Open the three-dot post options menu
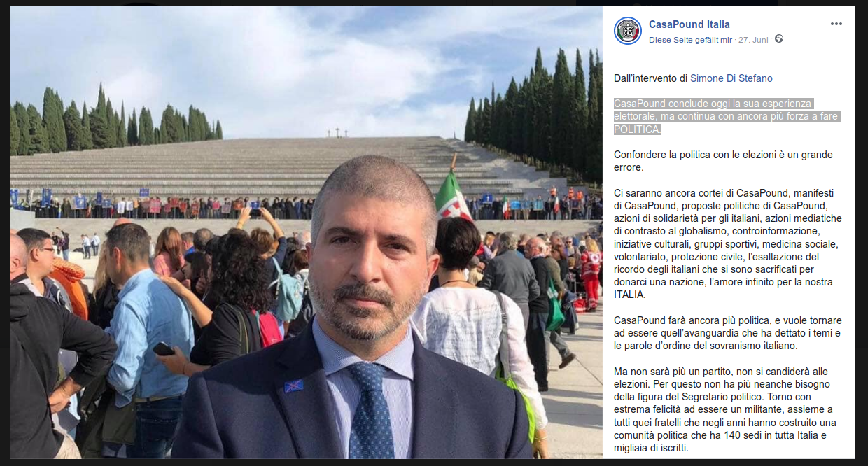 coord(836,24)
